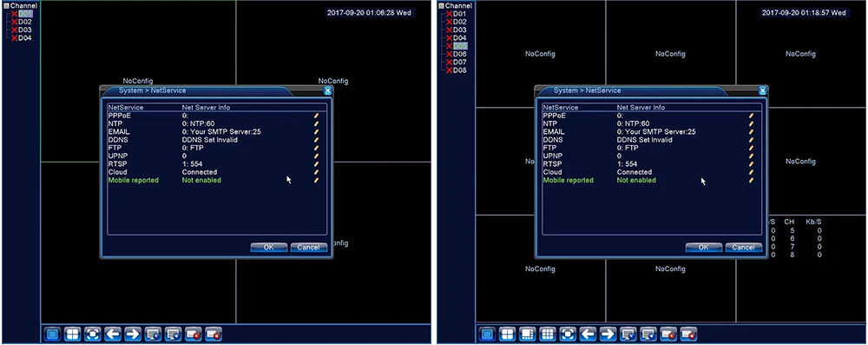Viewport: 868px width, 345px height.
Task: Select channel D06 in right screen tree
Action: 460,55
